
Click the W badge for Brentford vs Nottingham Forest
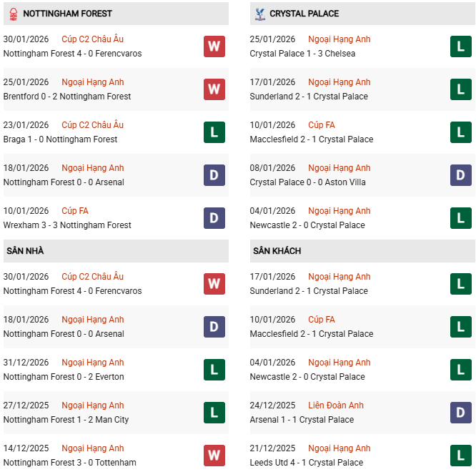(214, 89)
